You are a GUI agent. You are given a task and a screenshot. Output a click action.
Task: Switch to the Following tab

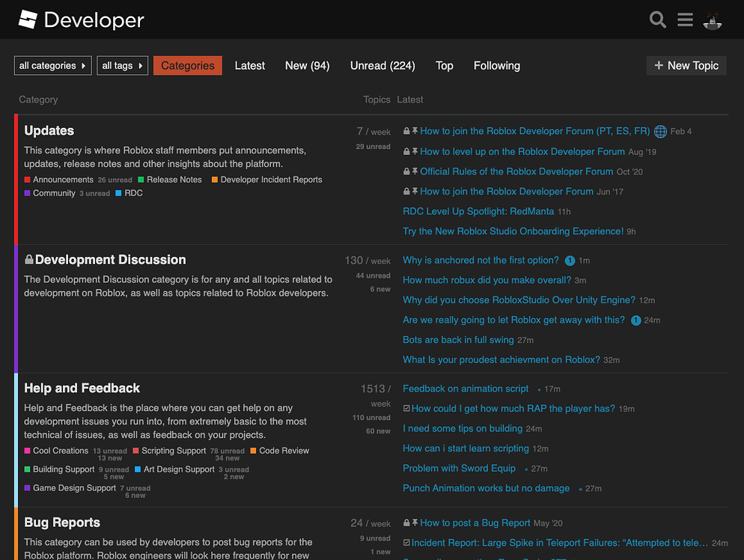tap(497, 65)
